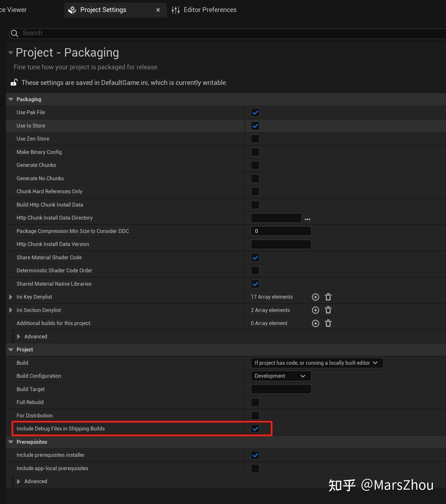Image resolution: width=446 pixels, height=504 pixels.
Task: Disable Use Pak File checkbox
Action: (x=255, y=113)
